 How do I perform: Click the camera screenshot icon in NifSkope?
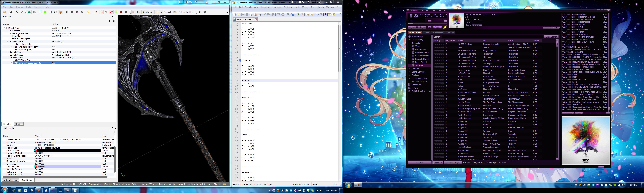click(82, 12)
